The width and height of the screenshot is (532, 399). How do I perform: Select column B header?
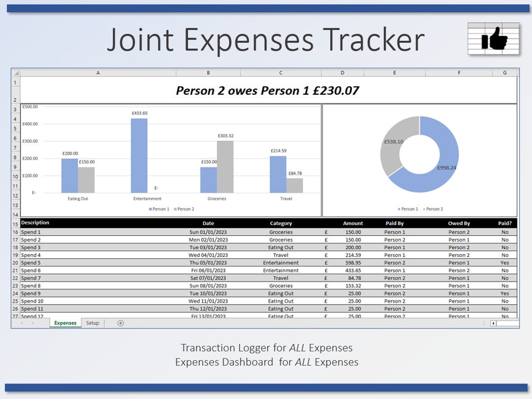[208, 73]
